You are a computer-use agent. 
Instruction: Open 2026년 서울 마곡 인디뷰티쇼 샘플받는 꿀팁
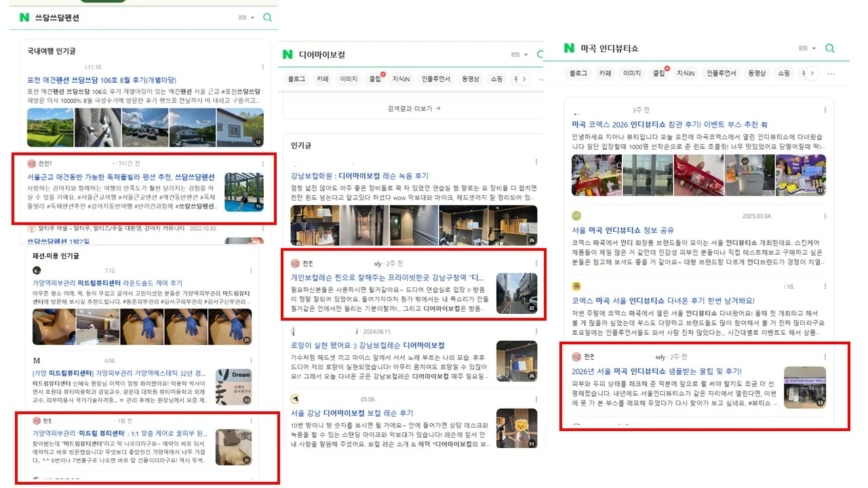pyautogui.click(x=656, y=371)
